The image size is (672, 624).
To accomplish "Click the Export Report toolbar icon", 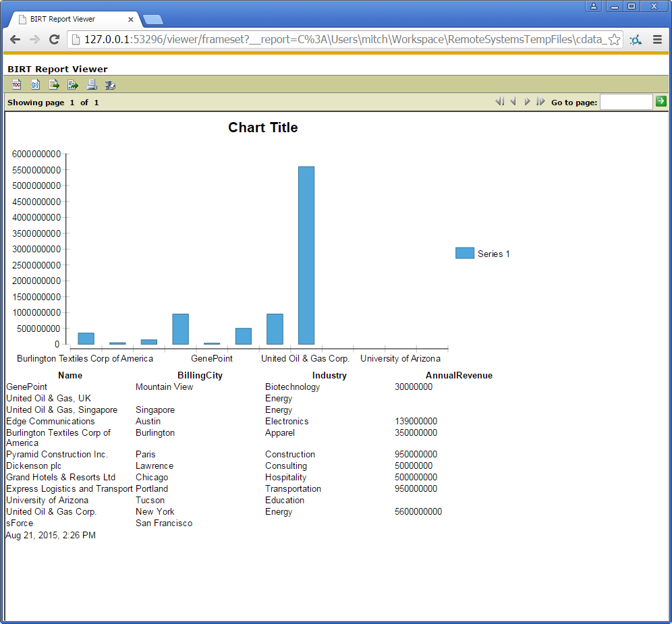I will [x=73, y=84].
